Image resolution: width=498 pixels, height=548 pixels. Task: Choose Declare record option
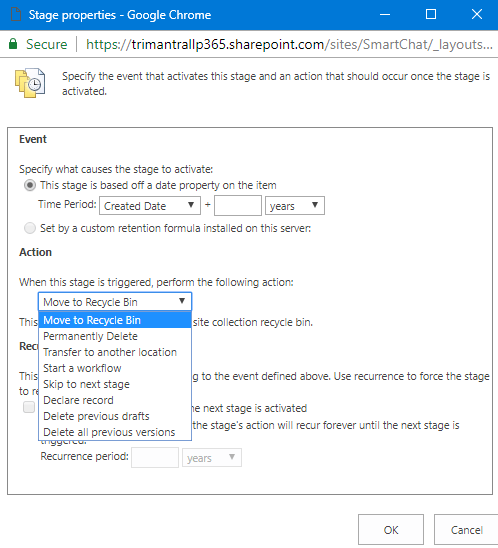[x=115, y=400]
